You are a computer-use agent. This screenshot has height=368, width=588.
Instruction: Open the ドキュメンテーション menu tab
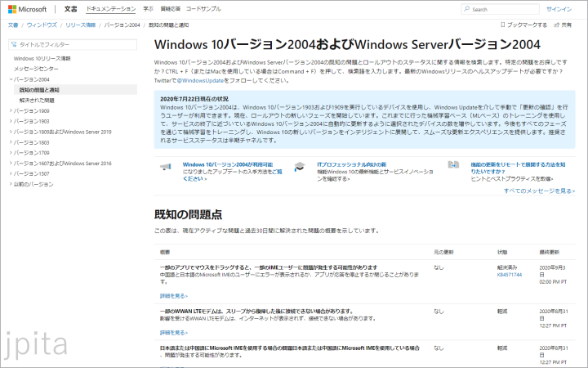point(111,9)
